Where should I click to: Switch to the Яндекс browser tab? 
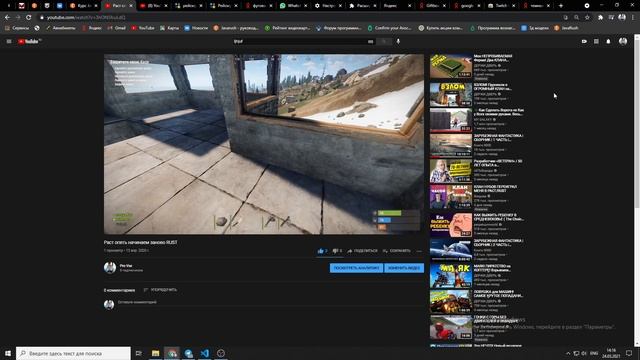[397, 6]
